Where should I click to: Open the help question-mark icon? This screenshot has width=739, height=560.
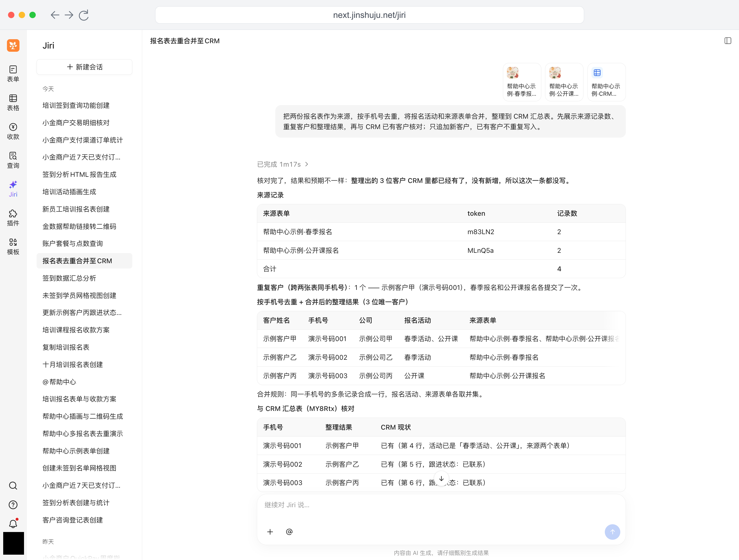coord(13,505)
